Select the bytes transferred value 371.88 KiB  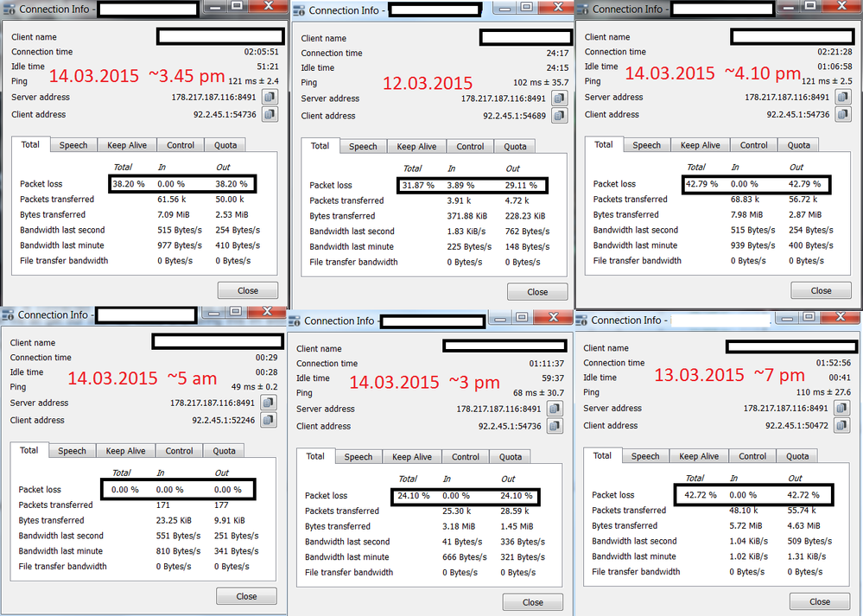(467, 216)
